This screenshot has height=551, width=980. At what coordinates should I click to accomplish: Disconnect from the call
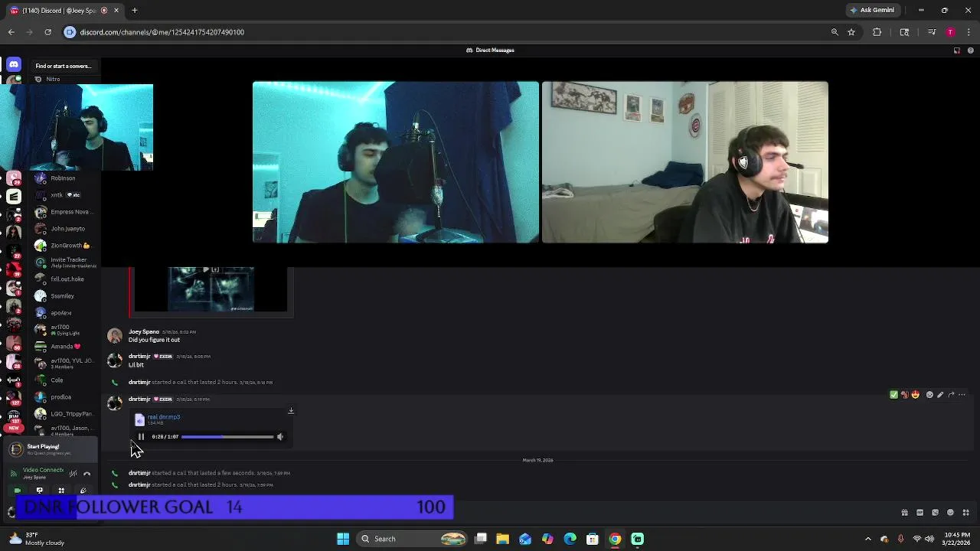(x=87, y=474)
